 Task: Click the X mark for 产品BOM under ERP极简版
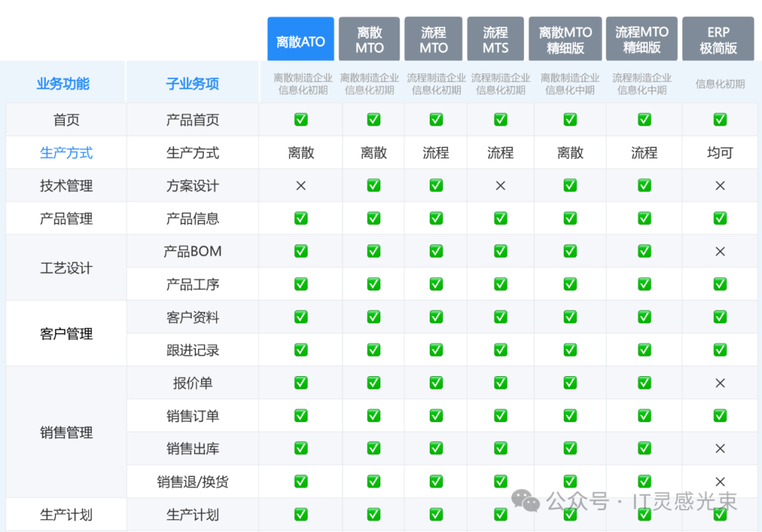click(x=720, y=251)
